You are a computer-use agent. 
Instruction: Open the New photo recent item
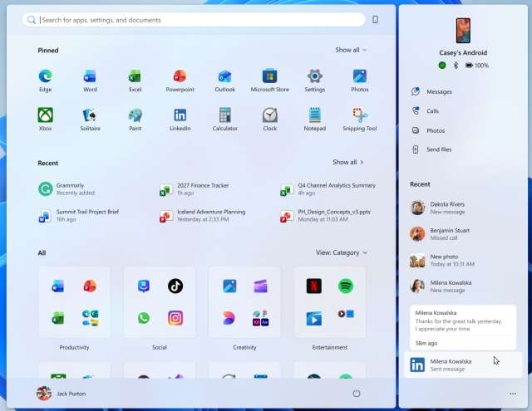tap(442, 260)
